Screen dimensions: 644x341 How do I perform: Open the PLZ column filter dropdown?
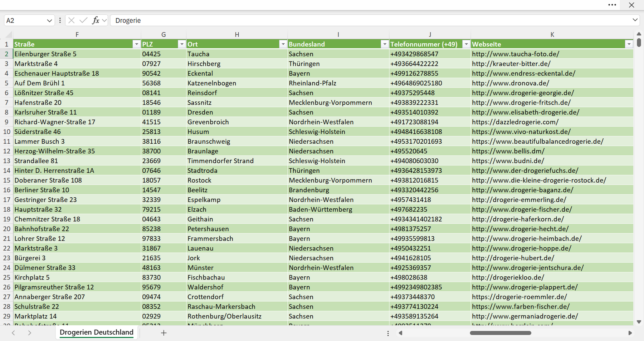point(182,44)
